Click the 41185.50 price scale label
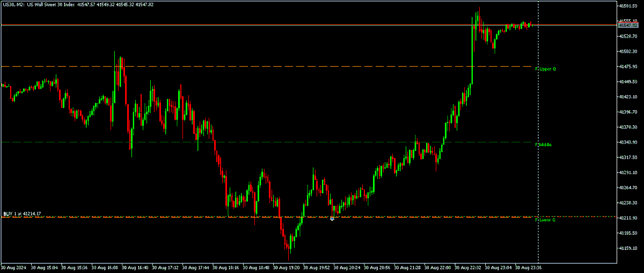The width and height of the screenshot is (644, 273). coord(628,233)
